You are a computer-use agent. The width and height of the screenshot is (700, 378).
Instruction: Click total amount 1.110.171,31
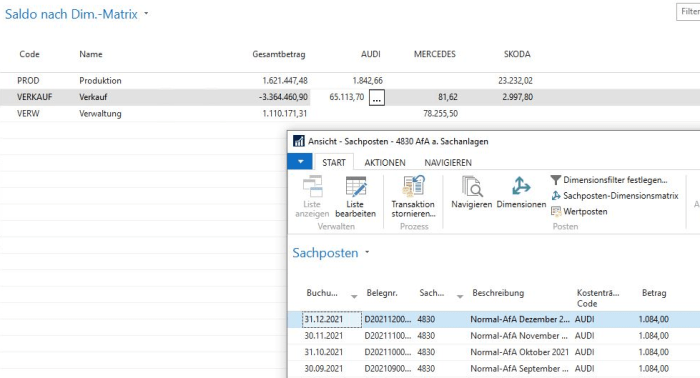click(x=285, y=113)
